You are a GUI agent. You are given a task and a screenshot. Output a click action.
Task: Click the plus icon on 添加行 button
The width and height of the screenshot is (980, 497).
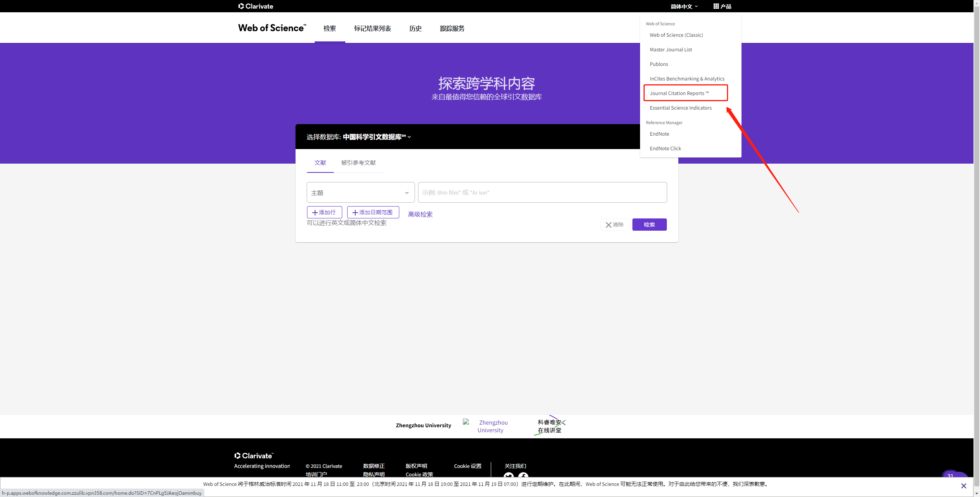coord(315,212)
